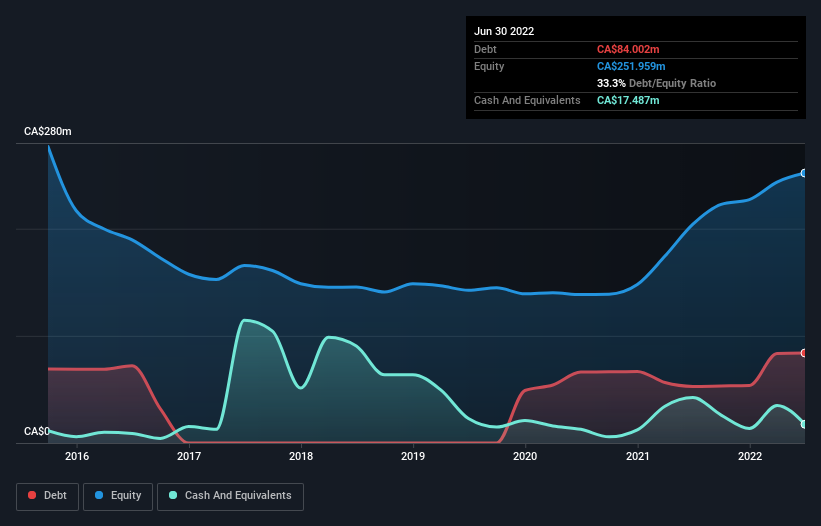Click the Cash And Equivalents tooltip label
The height and width of the screenshot is (526, 821).
coord(527,100)
